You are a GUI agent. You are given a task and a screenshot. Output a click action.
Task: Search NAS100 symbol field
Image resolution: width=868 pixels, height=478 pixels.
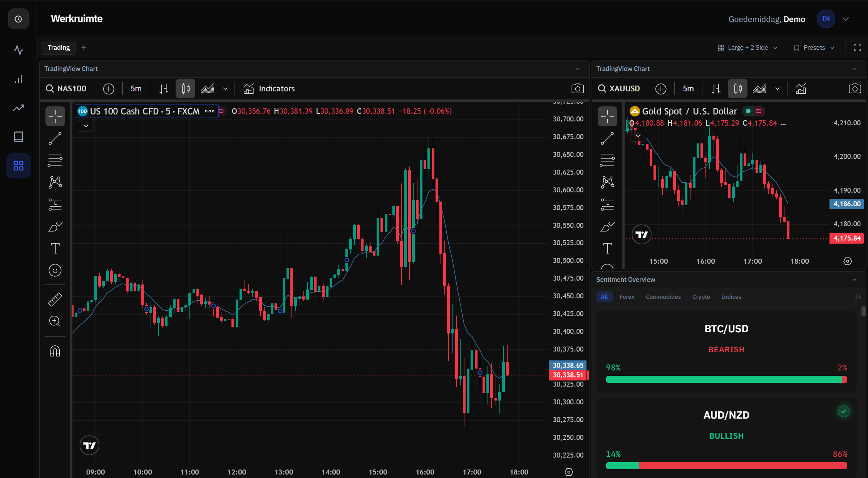(x=66, y=89)
